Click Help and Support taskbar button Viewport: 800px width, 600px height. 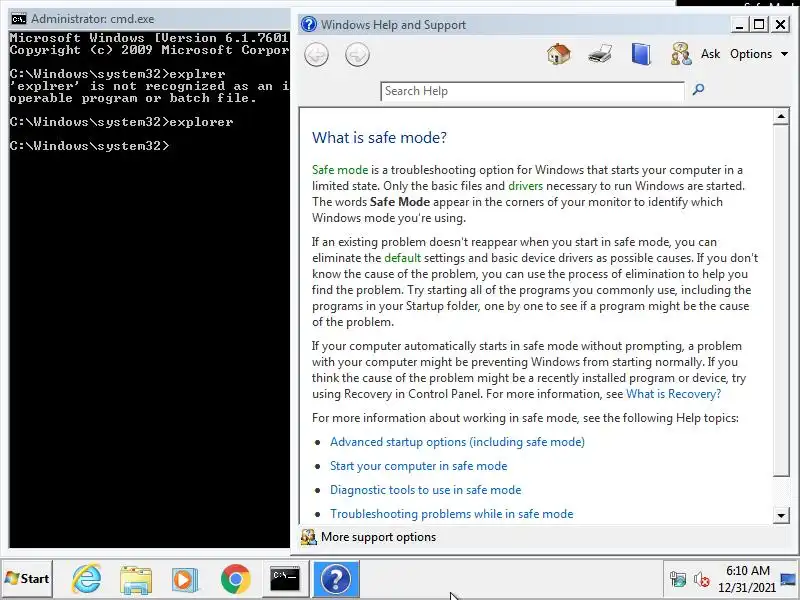336,579
